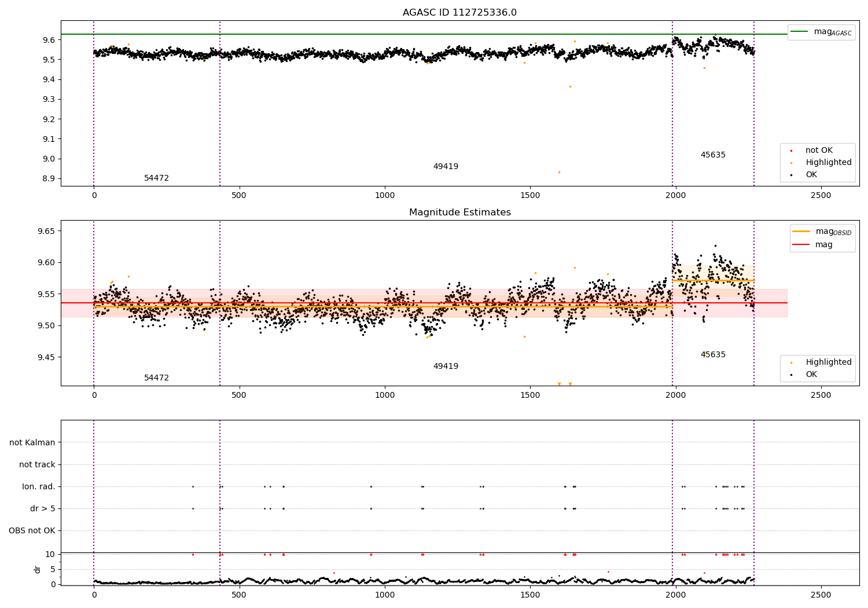Click obsid label 49419 in the top plot
Viewport: 868px width, 608px height.
(446, 167)
